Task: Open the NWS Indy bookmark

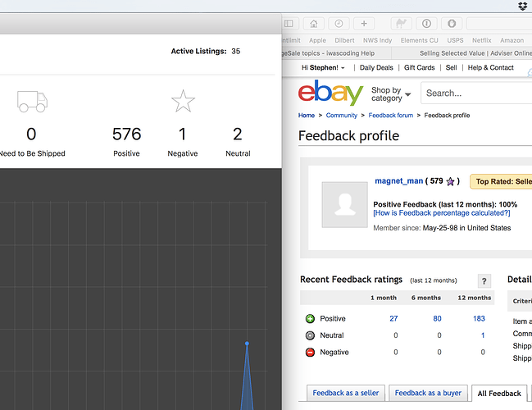Action: [377, 40]
